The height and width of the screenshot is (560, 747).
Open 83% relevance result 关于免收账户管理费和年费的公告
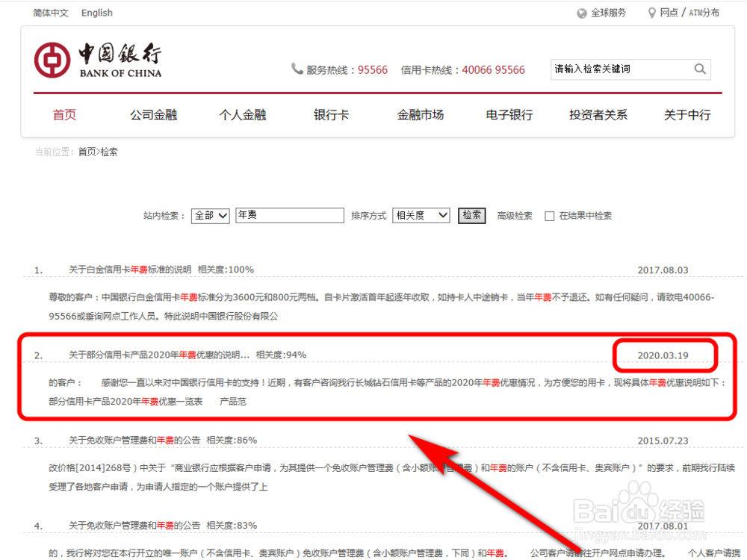134,525
